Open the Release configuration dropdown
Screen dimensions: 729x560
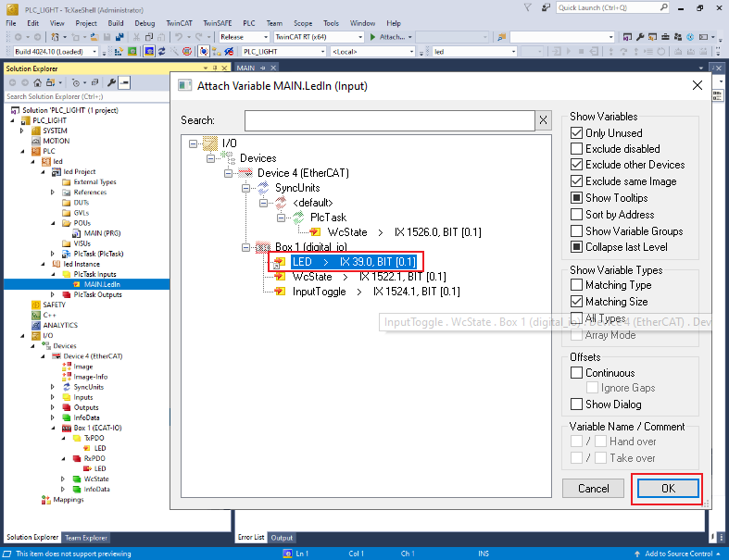click(243, 37)
